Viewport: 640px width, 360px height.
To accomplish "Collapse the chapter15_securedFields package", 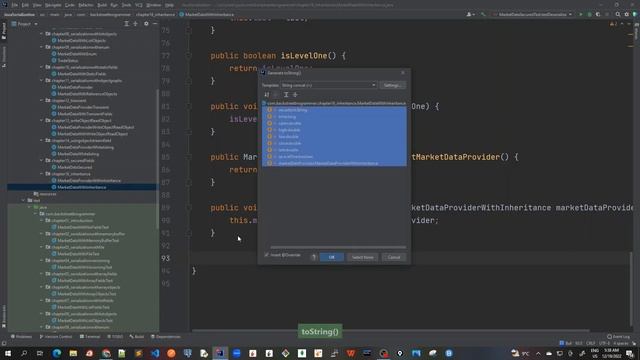I will 42,160.
